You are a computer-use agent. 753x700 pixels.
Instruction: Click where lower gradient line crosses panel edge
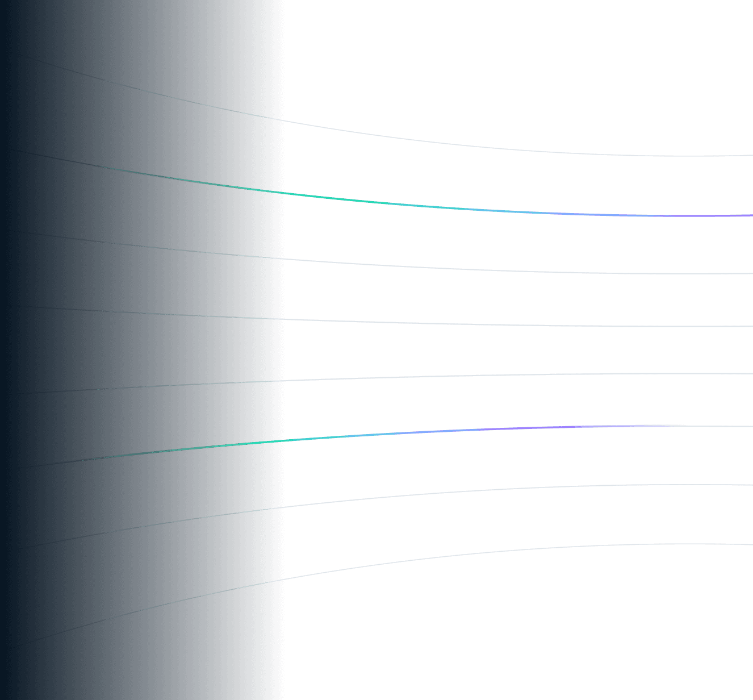pyautogui.click(x=278, y=441)
